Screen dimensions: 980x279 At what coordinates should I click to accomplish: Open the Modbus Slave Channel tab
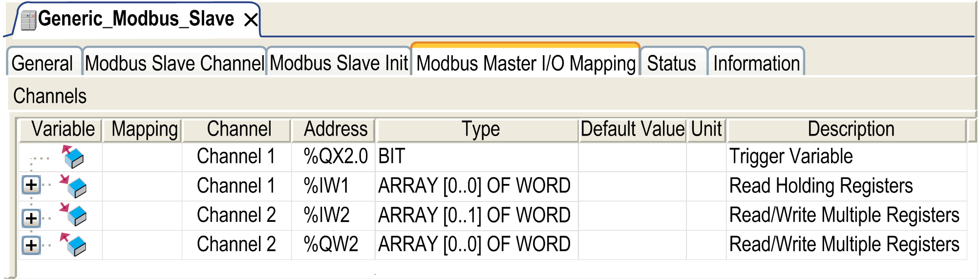[174, 63]
